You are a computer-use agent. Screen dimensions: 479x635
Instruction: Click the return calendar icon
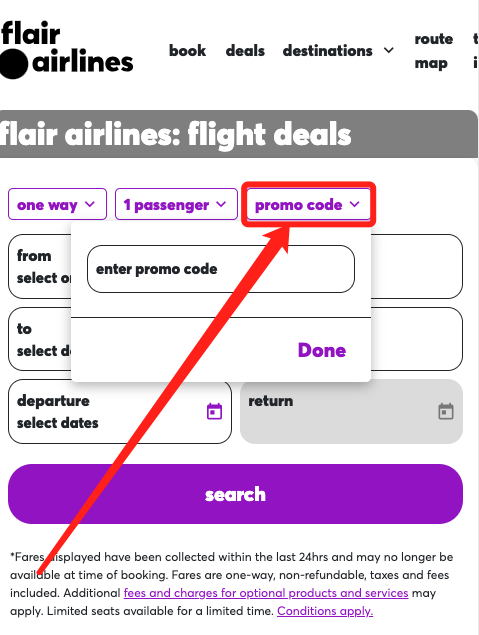[446, 411]
